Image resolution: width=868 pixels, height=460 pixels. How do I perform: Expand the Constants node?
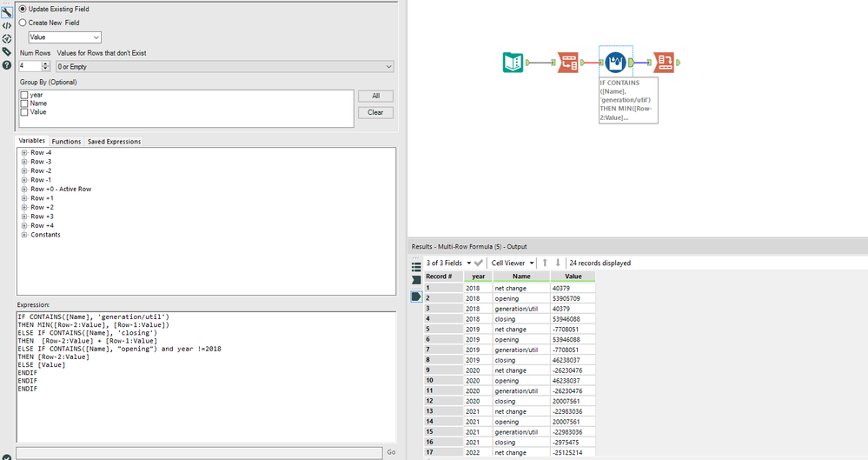click(x=24, y=235)
